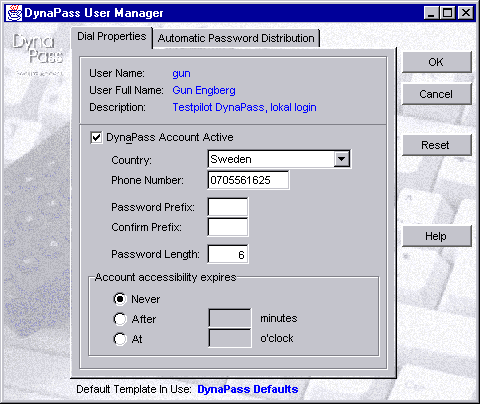Click the Reset button
Image resolution: width=480 pixels, height=404 pixels.
tap(436, 145)
